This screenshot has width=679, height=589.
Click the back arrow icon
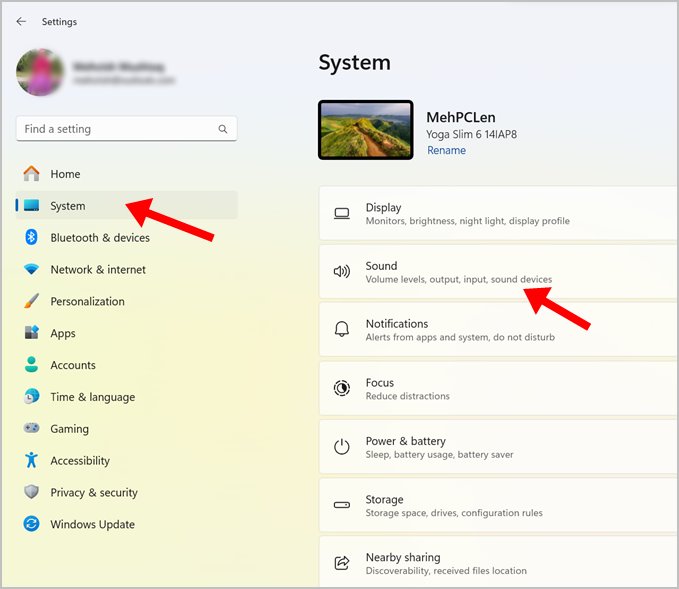(x=21, y=21)
